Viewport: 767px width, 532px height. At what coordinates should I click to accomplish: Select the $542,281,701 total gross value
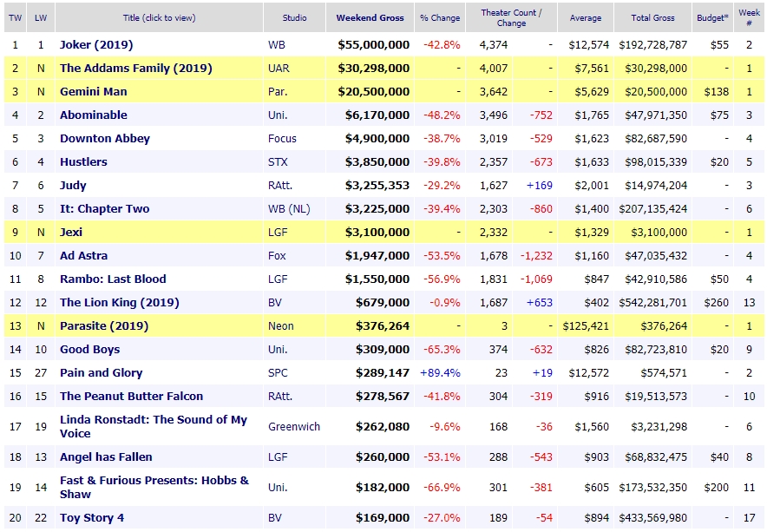tap(653, 303)
